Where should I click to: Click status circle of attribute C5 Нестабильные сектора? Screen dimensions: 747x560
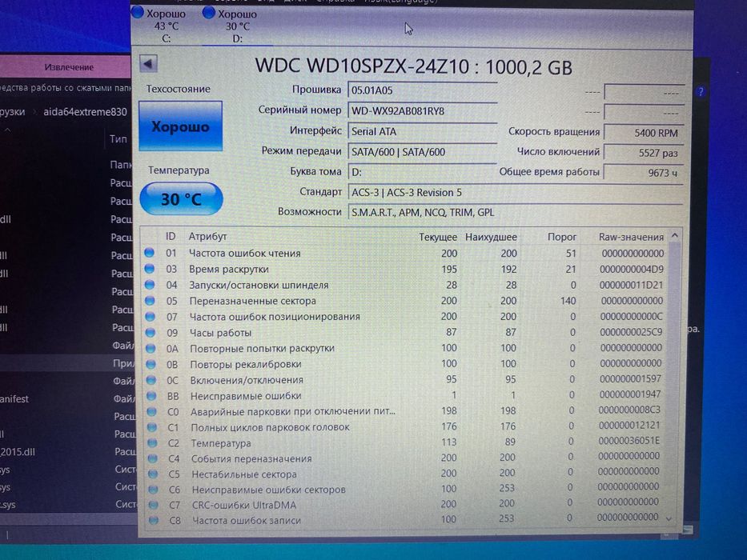pyautogui.click(x=152, y=474)
